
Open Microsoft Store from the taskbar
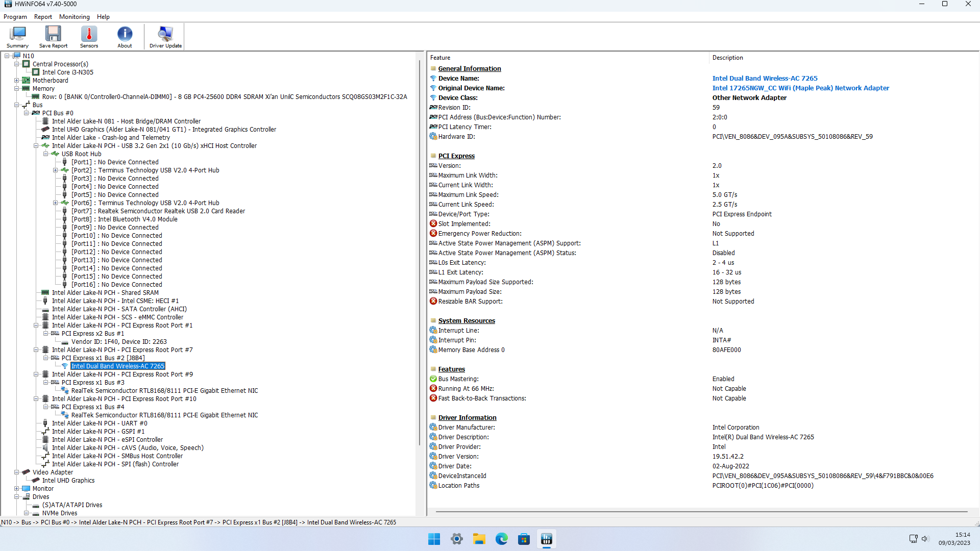524,539
